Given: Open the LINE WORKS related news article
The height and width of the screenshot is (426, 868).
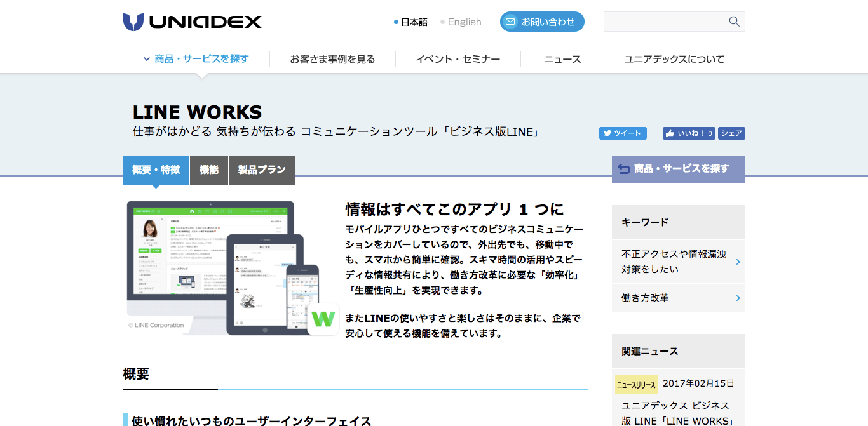Looking at the screenshot, I should click(675, 413).
